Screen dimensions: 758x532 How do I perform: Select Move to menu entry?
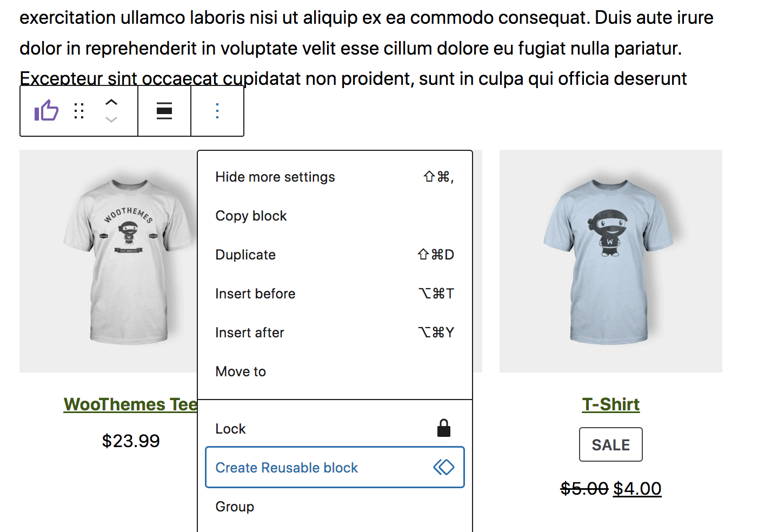click(241, 371)
